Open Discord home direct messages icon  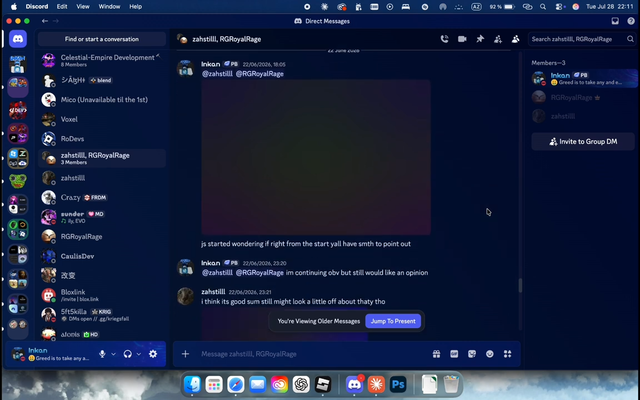click(18, 39)
